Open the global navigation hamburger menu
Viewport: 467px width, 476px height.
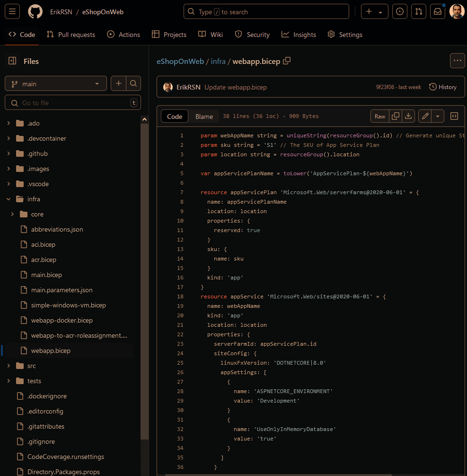click(12, 11)
